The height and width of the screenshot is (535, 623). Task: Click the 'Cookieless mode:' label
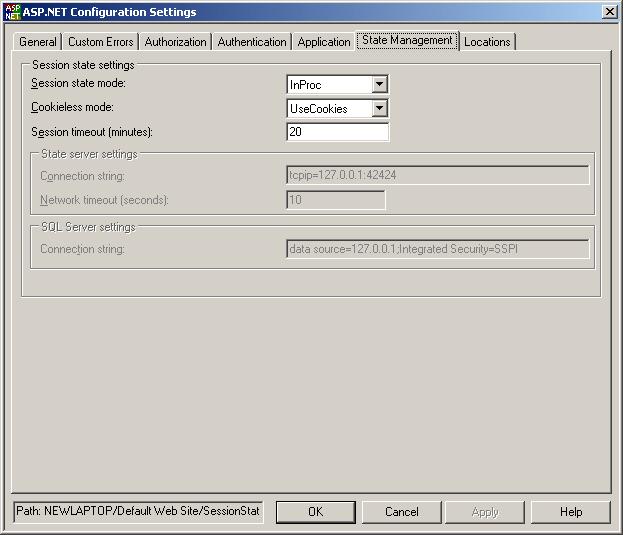72,107
